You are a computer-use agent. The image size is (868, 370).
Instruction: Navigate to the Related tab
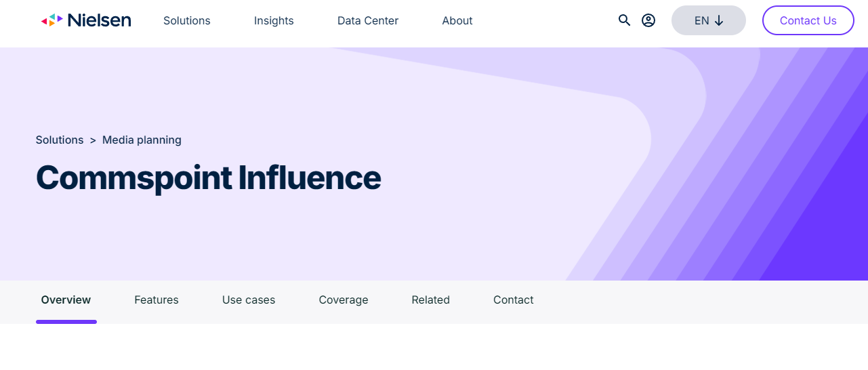pos(430,300)
